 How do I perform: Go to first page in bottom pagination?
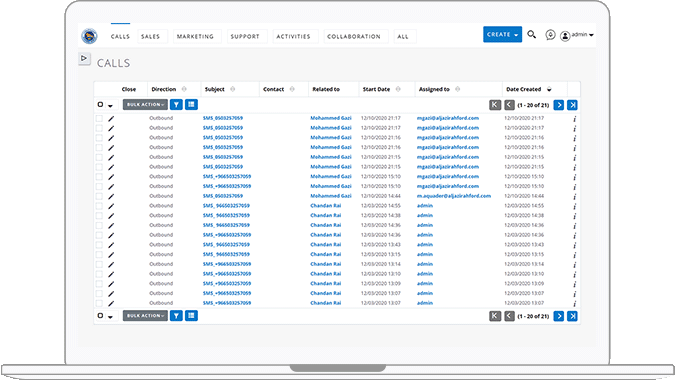tap(495, 316)
